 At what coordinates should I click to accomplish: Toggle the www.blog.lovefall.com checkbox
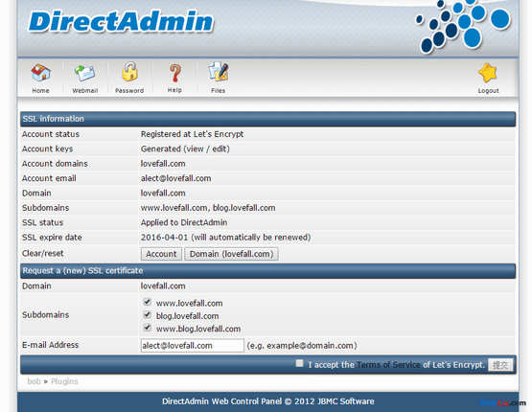(147, 328)
